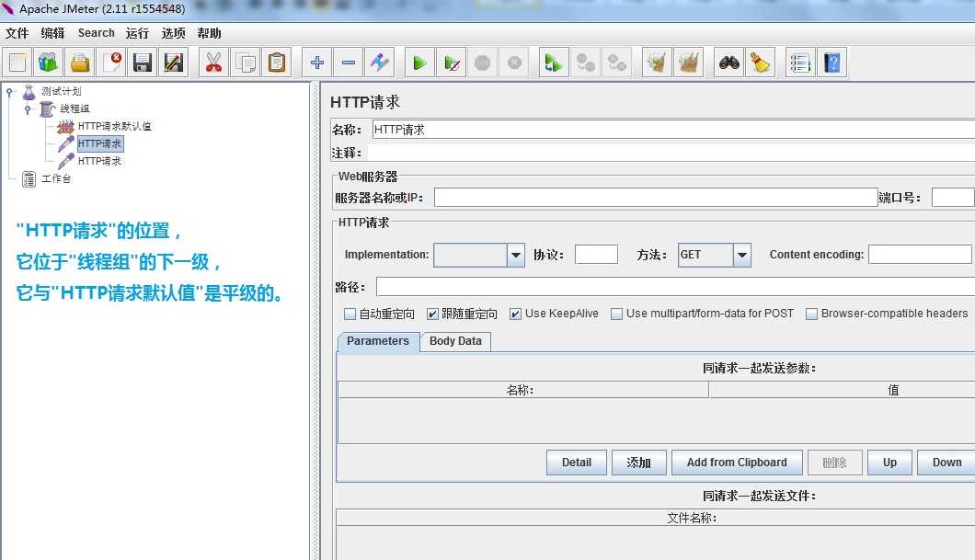Click the Up button
The height and width of the screenshot is (560, 975).
(x=889, y=463)
